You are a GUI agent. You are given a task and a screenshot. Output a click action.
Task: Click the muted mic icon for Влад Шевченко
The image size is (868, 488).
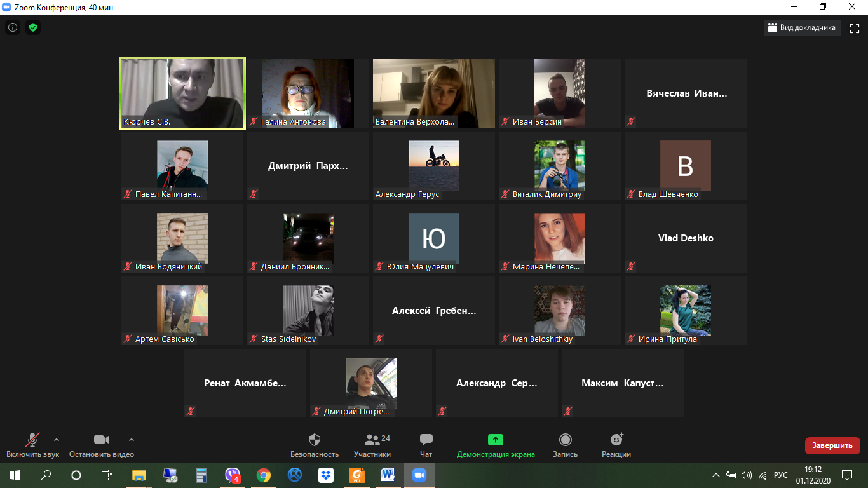coord(632,194)
